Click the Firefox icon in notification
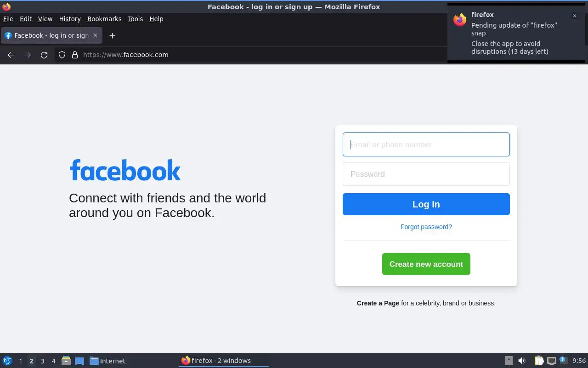Screen dimensions: 588x368 [x=460, y=20]
